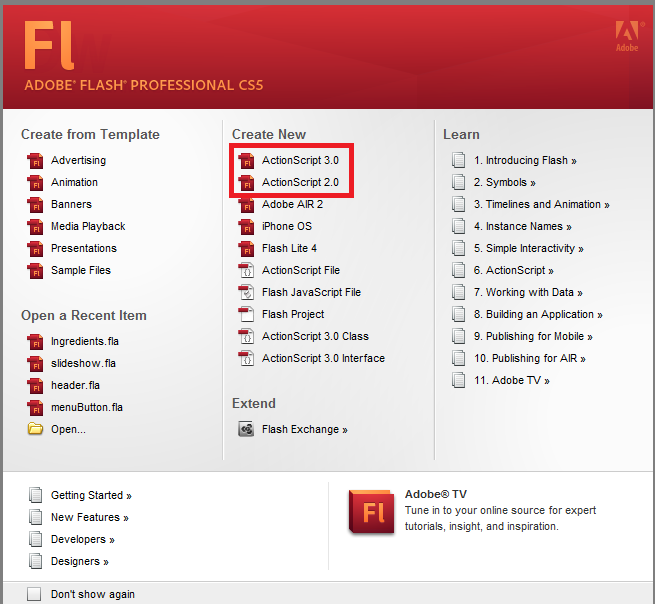Click the ActionScript File icon
The image size is (655, 604).
click(x=246, y=271)
